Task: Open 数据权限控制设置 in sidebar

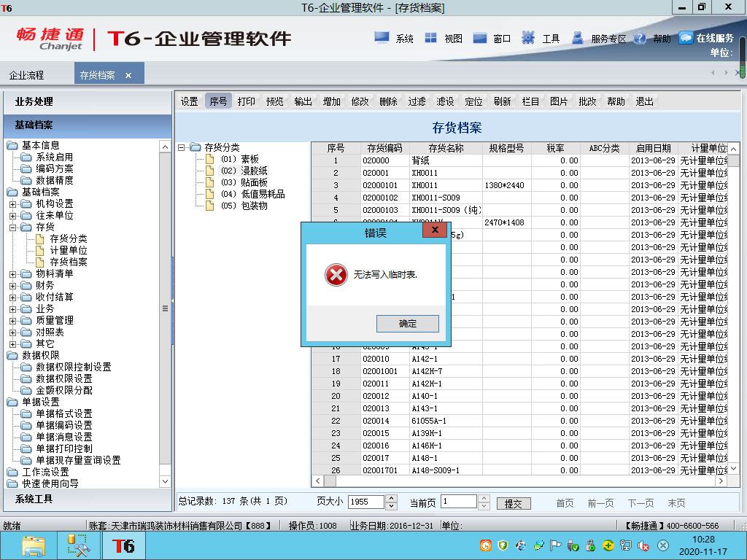Action: (x=74, y=367)
